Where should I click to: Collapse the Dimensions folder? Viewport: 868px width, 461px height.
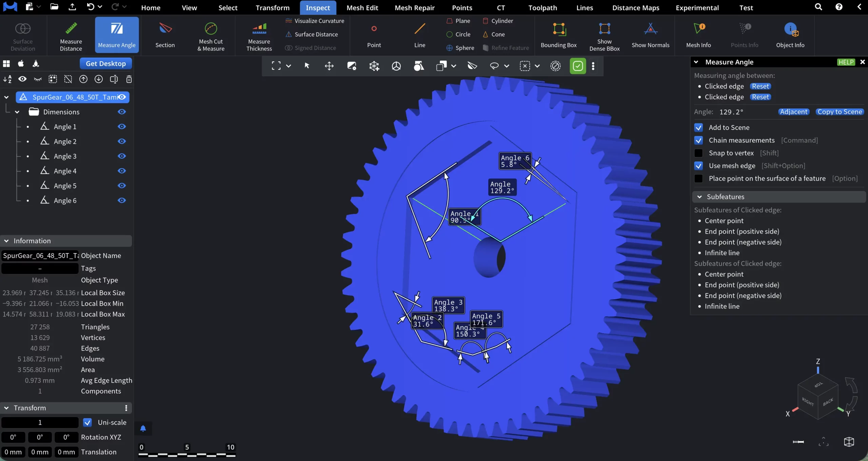17,112
